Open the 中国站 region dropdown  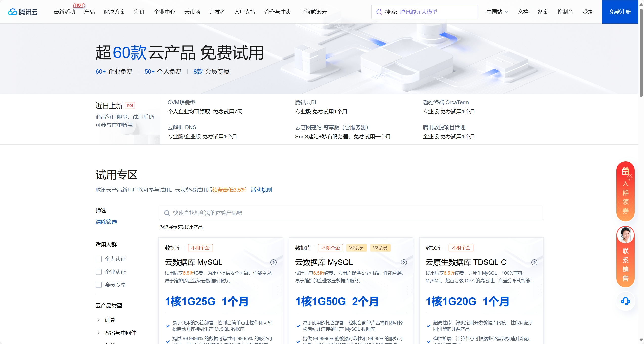pos(497,12)
